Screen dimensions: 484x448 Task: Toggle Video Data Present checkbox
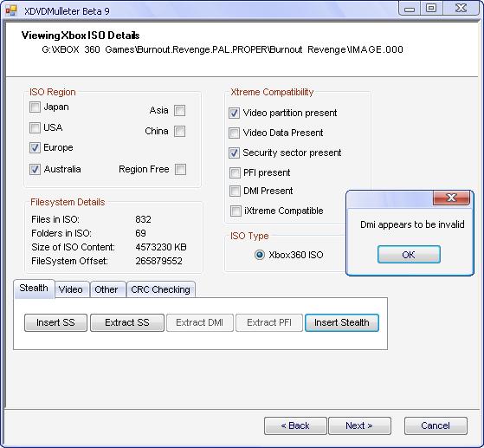click(234, 133)
